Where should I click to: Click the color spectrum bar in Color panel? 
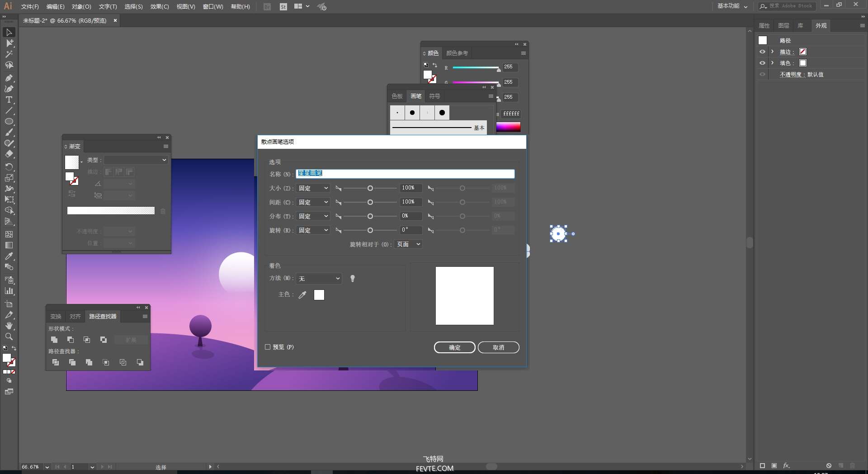point(509,127)
